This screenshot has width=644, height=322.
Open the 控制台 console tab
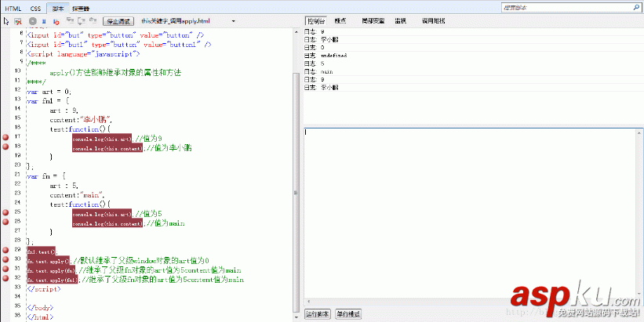point(315,21)
